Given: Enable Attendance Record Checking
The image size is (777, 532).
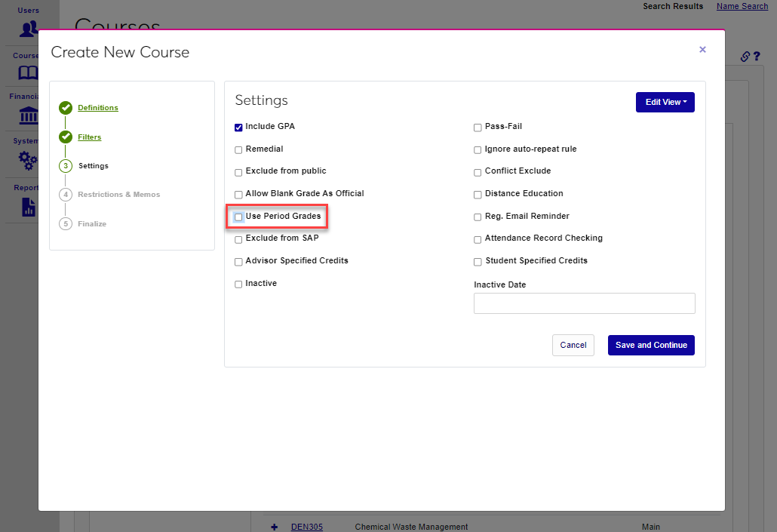Looking at the screenshot, I should (x=477, y=239).
